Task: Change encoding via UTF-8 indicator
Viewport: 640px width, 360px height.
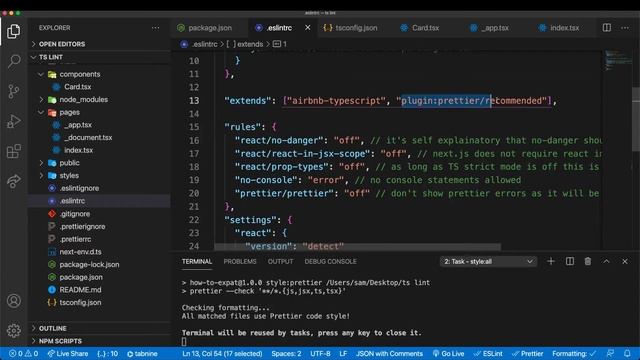Action: pos(320,353)
